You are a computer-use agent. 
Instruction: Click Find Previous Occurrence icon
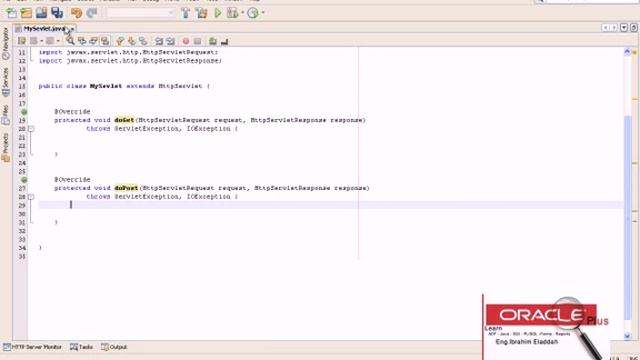pyautogui.click(x=82, y=41)
